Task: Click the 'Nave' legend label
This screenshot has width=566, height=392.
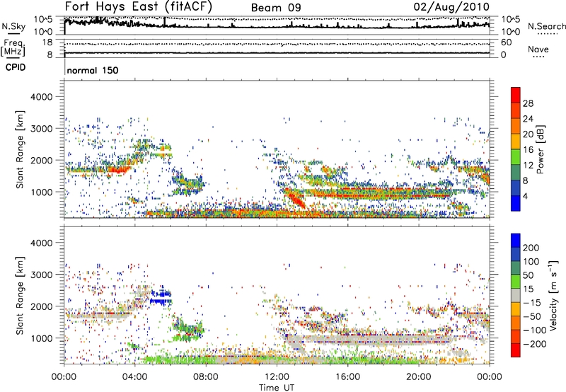Action: click(x=538, y=49)
